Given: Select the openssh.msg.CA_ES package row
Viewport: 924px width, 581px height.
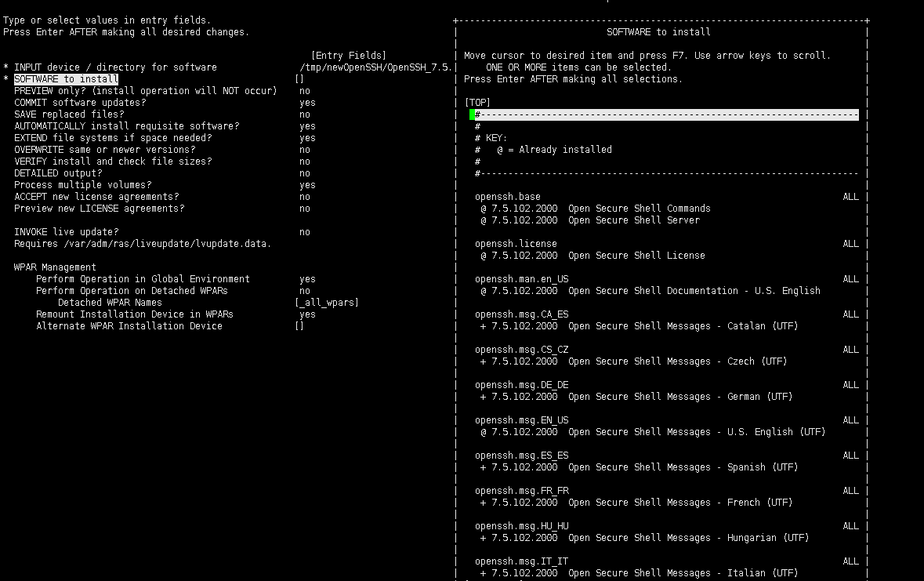Looking at the screenshot, I should (x=522, y=314).
